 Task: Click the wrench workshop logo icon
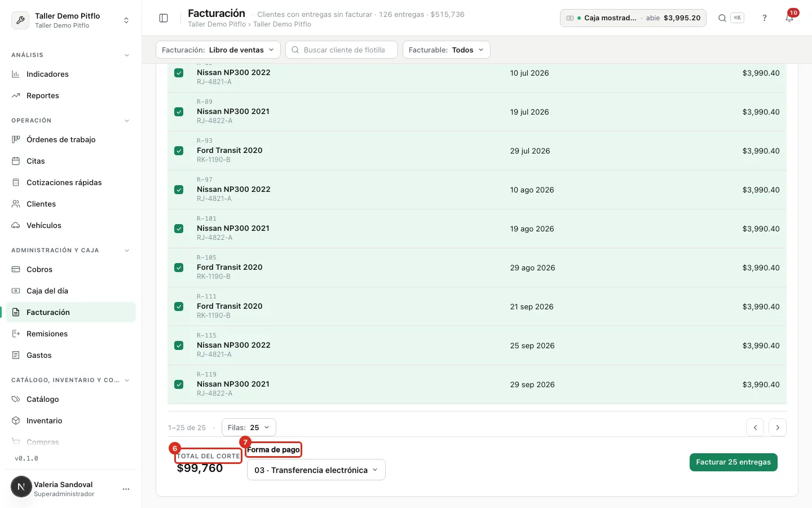click(x=21, y=20)
